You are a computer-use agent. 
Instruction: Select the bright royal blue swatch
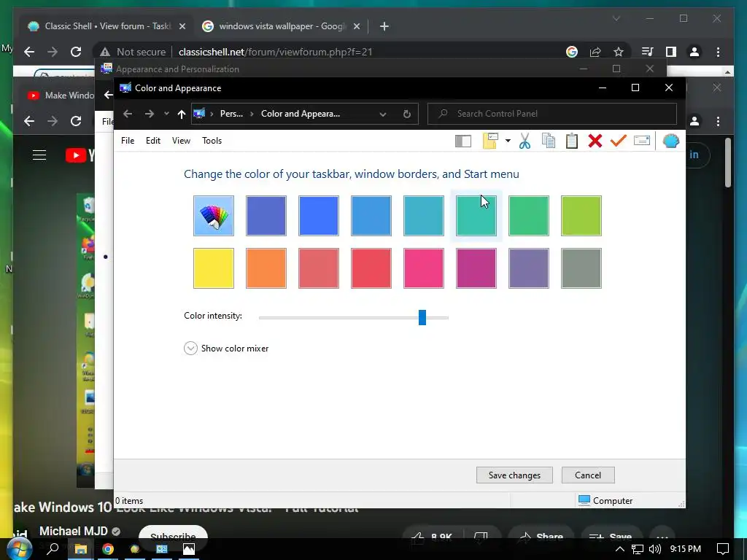(x=318, y=216)
